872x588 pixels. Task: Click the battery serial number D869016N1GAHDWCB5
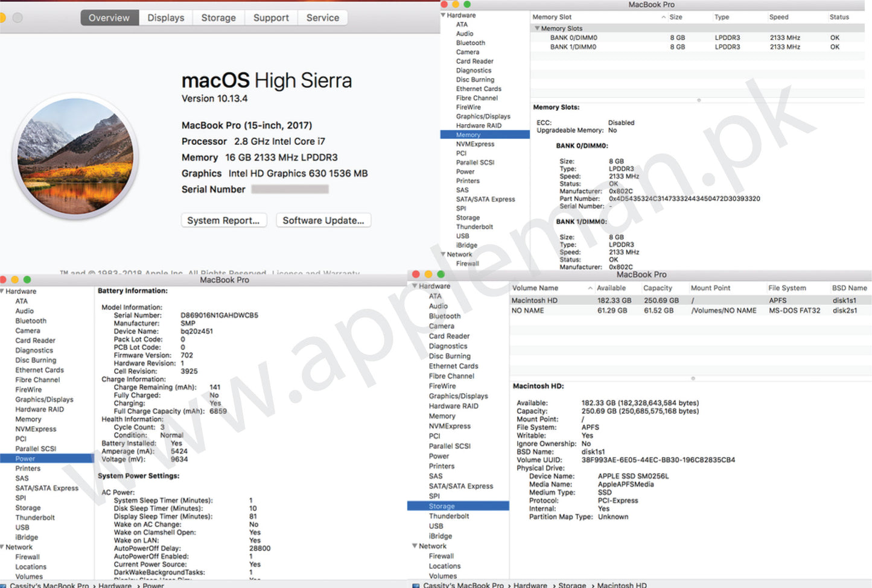pyautogui.click(x=219, y=315)
